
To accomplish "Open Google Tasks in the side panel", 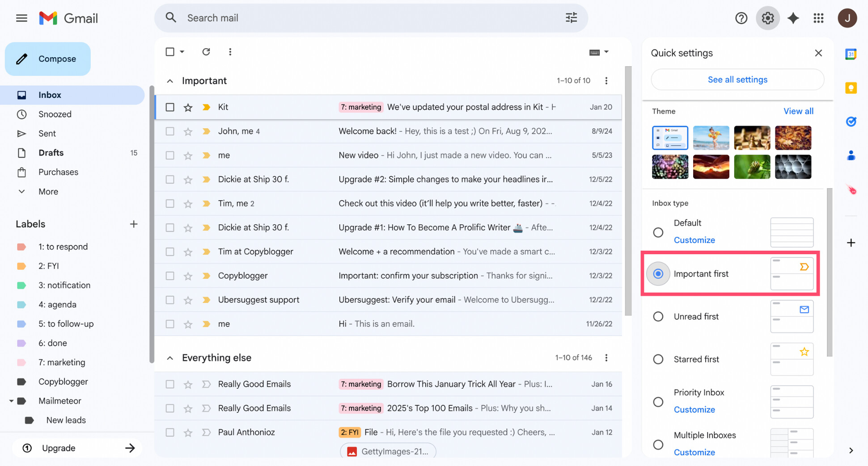I will click(851, 121).
